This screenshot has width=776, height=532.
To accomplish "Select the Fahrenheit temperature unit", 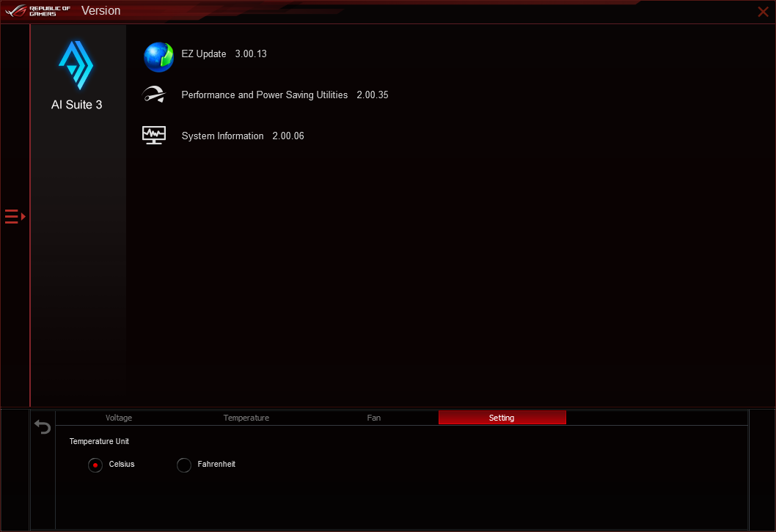I will [184, 465].
